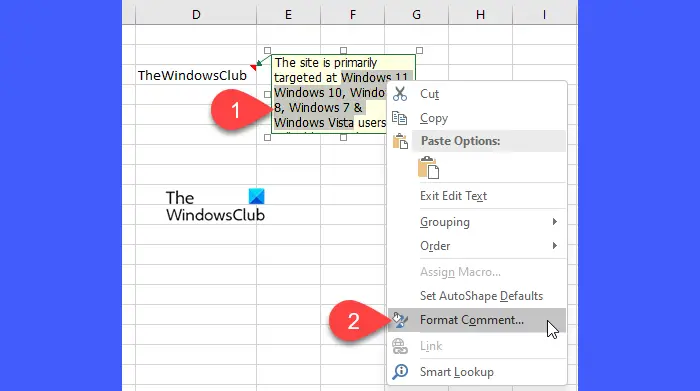700x391 pixels.
Task: Open the Order submenu
Action: point(477,246)
